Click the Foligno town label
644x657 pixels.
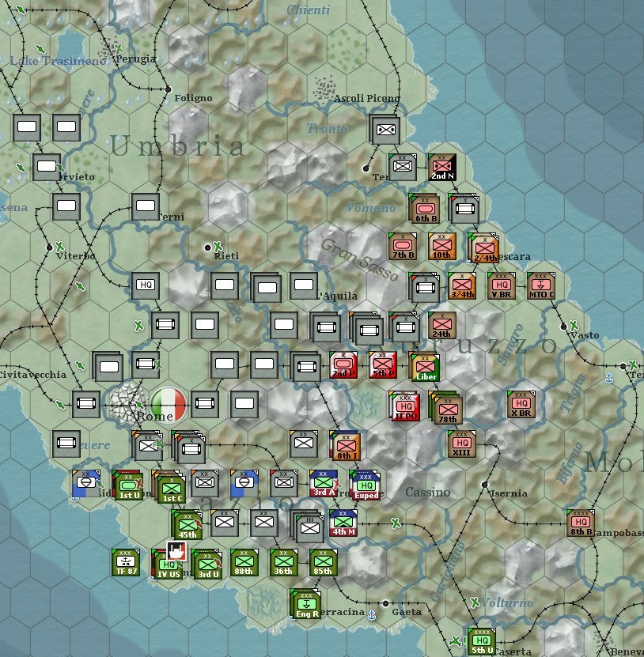193,98
